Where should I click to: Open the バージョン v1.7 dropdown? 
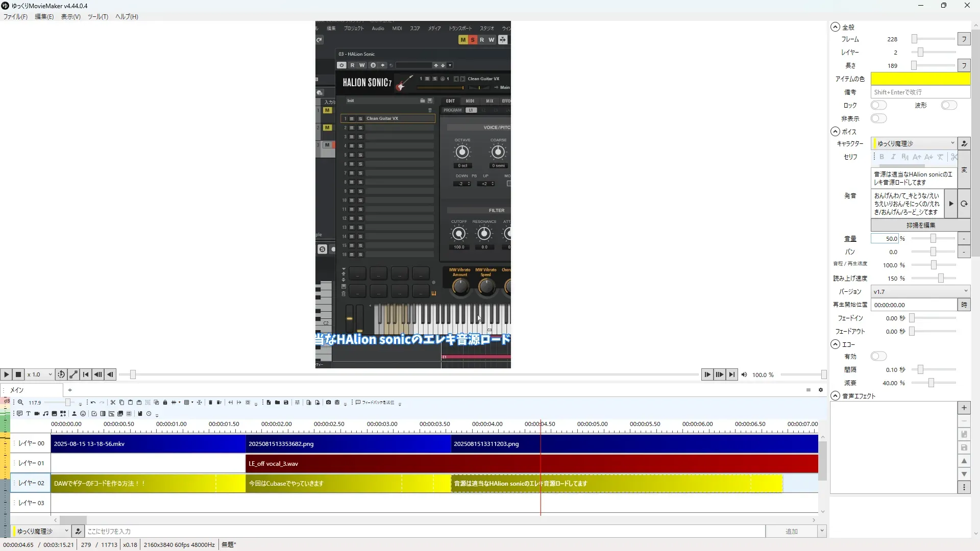tap(920, 291)
